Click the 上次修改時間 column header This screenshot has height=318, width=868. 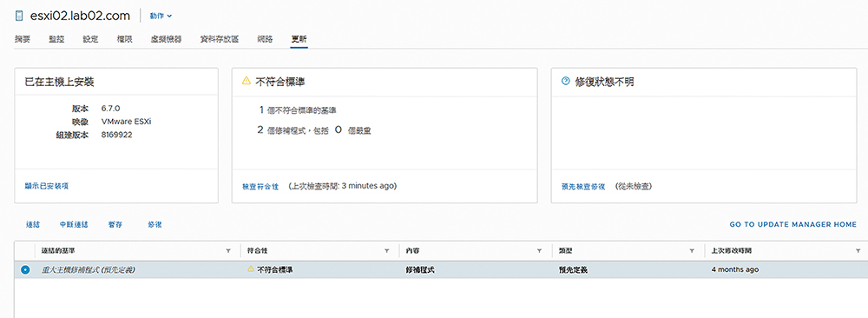pos(731,251)
